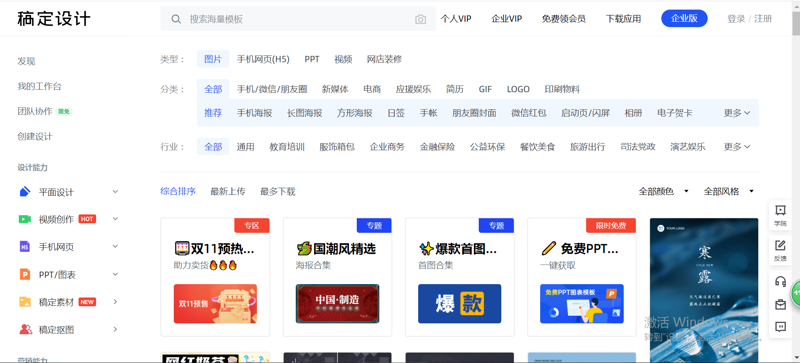Sort by 综合排序
This screenshot has height=363, width=800.
tap(178, 191)
